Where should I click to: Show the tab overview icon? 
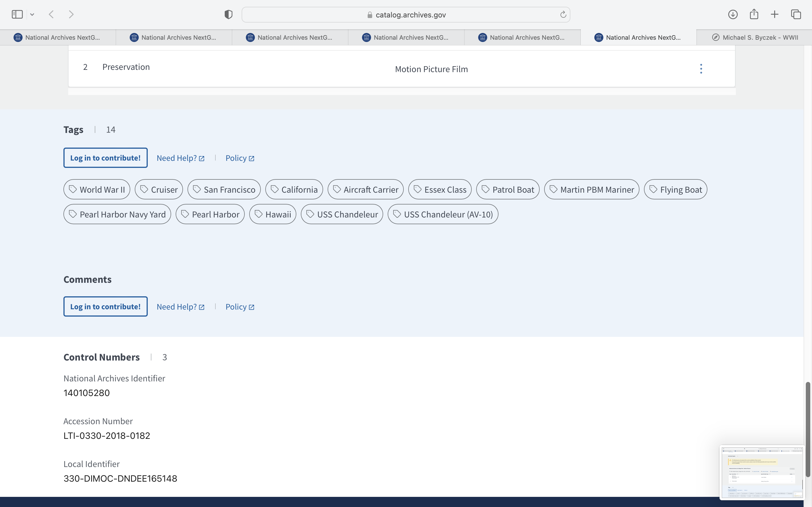pos(796,14)
